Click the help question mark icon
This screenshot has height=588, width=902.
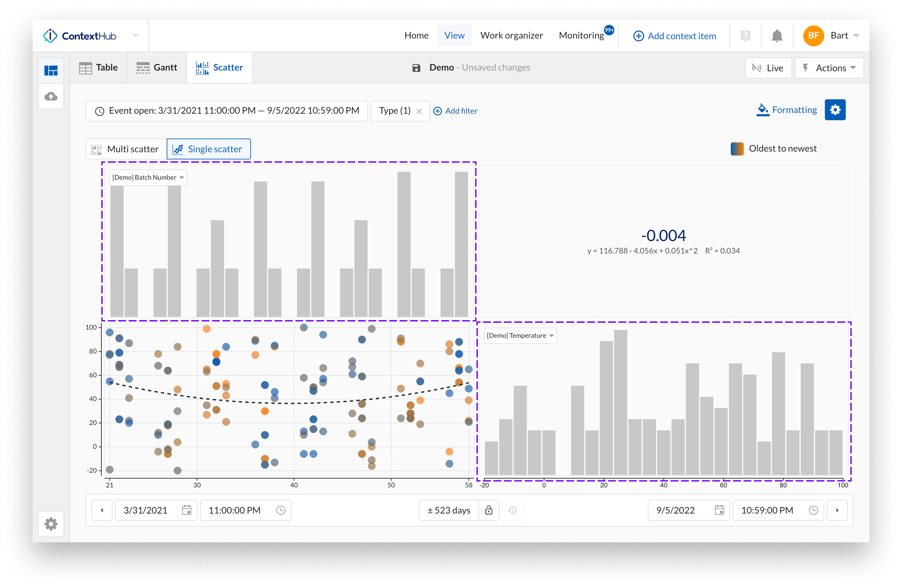[x=745, y=35]
